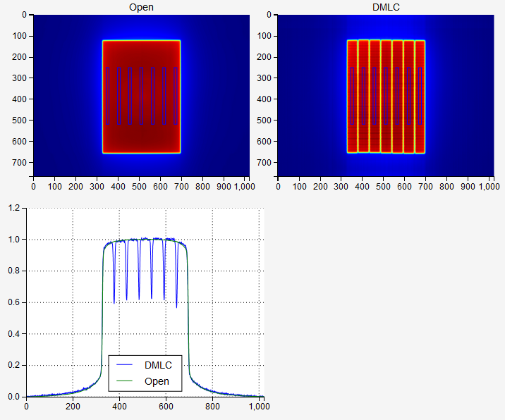
Task: Click the 500 x-axis label below DMLC image
Action: [383, 186]
